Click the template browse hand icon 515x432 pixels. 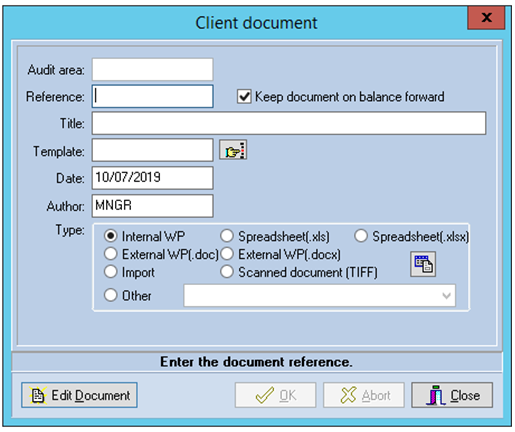point(233,150)
